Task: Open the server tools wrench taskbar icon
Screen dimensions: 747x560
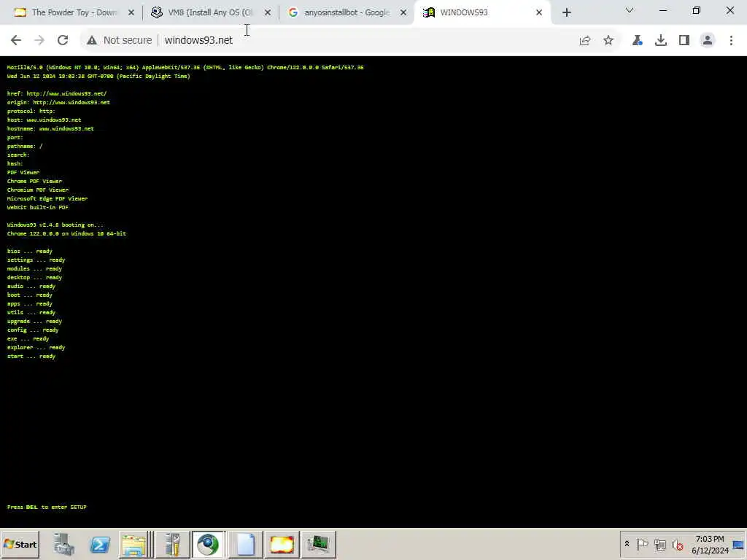Action: point(174,544)
